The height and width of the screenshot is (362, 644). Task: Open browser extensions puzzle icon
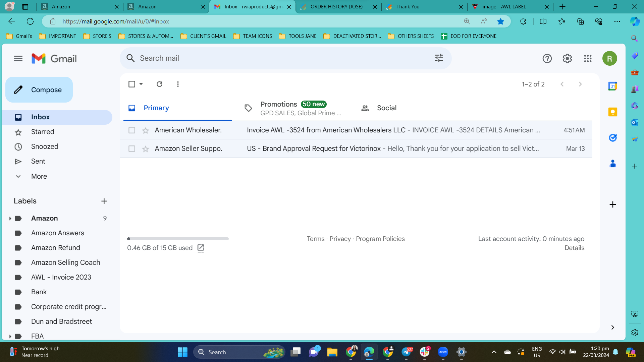523,21
